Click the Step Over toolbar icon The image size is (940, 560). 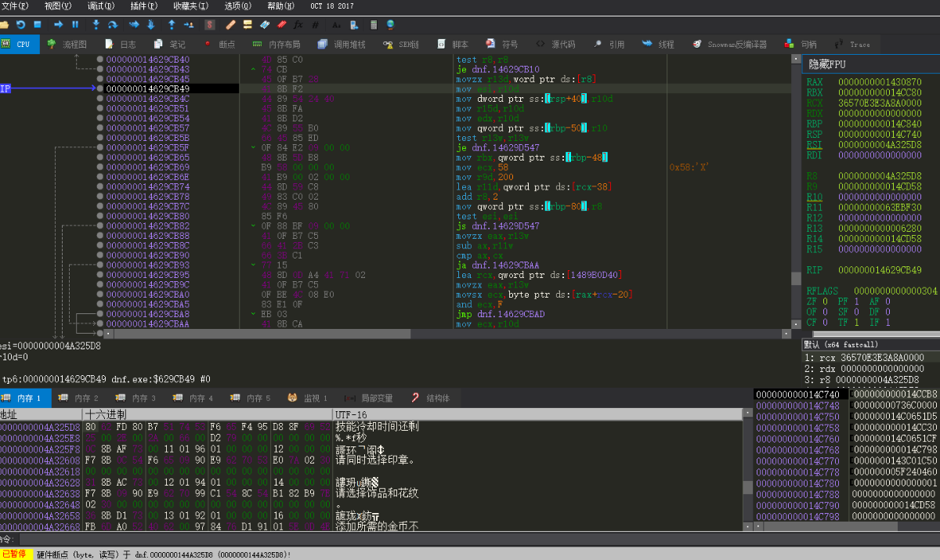[113, 24]
